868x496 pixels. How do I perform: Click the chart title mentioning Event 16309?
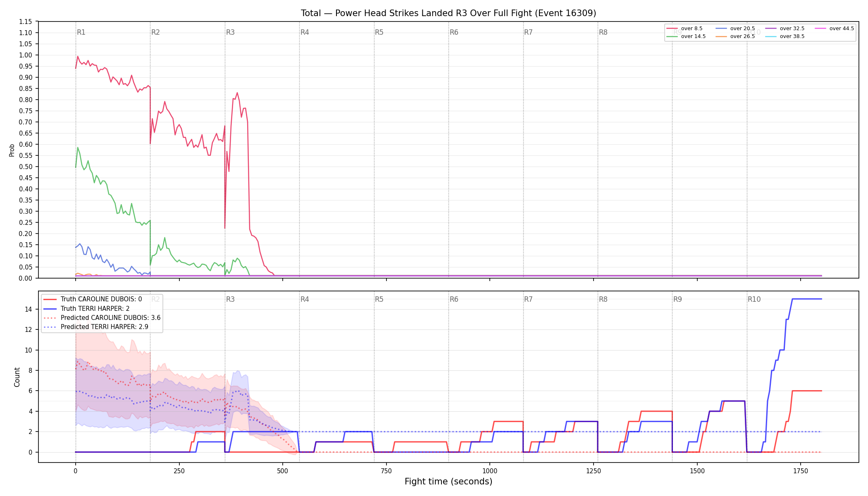[448, 13]
